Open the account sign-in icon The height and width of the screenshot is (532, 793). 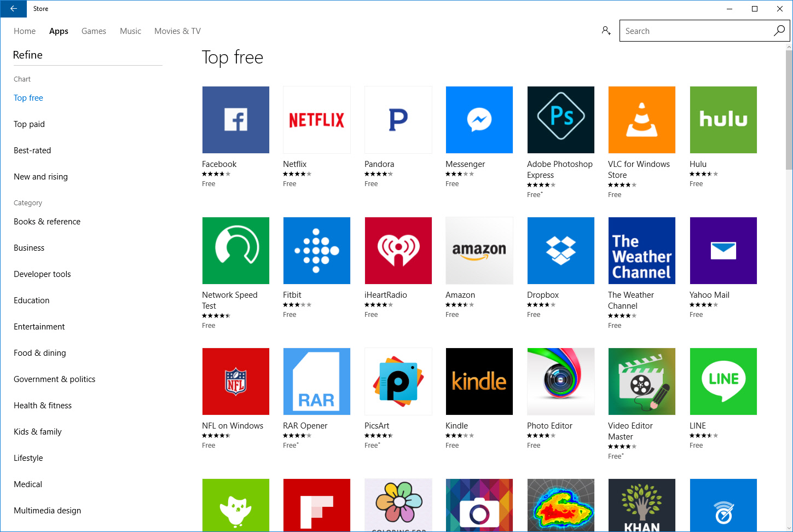coord(606,31)
